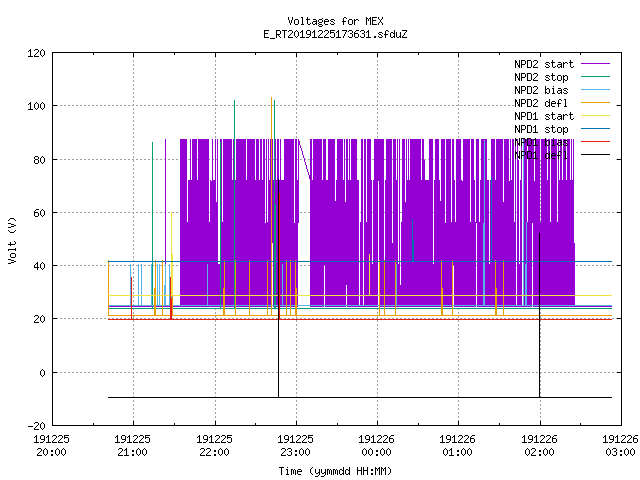The height and width of the screenshot is (480, 640).
Task: Click the 191226 02:00 x-axis tick label
Action: pos(539,446)
